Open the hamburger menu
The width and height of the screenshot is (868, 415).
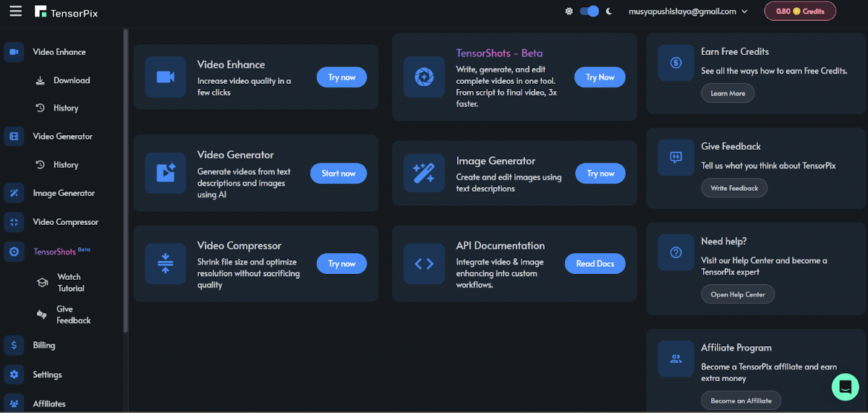click(x=15, y=11)
